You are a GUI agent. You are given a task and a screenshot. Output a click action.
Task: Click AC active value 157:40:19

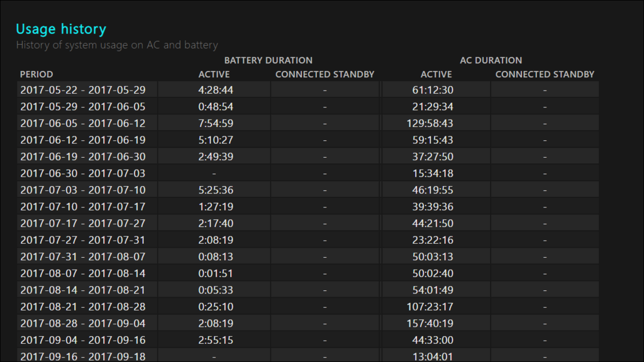[430, 324]
